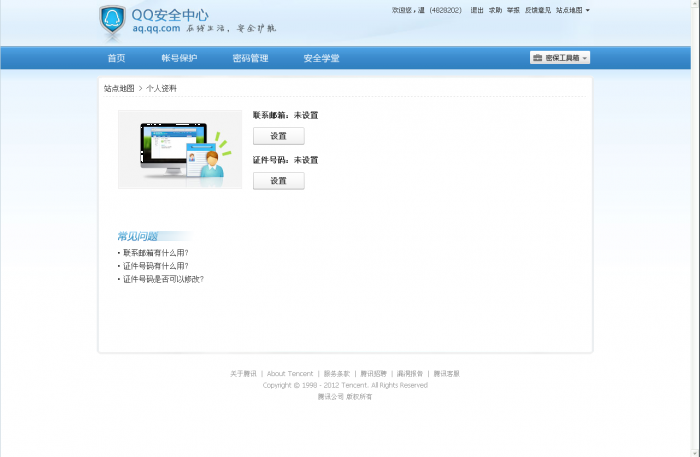700x457 pixels.
Task: Open 关于腾讯 footer link
Action: tap(243, 374)
